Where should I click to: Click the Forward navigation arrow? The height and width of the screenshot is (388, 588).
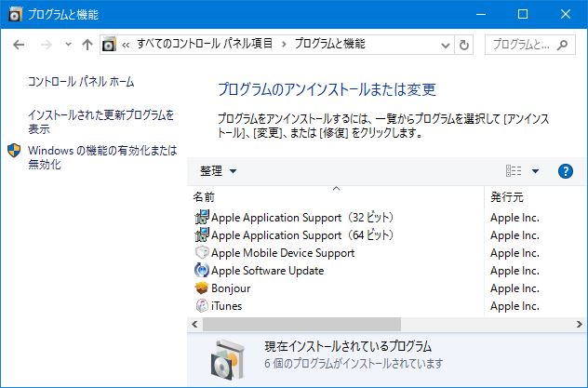tap(47, 45)
